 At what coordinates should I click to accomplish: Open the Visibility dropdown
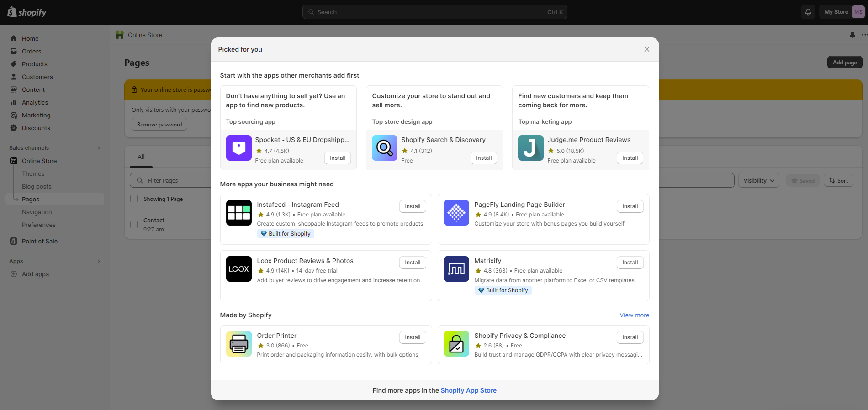(x=759, y=180)
